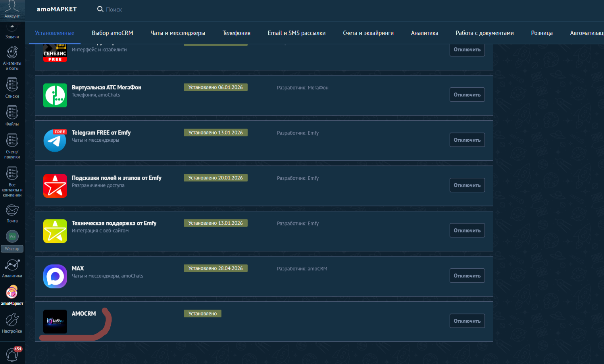Open the Работа с документами tab

485,33
